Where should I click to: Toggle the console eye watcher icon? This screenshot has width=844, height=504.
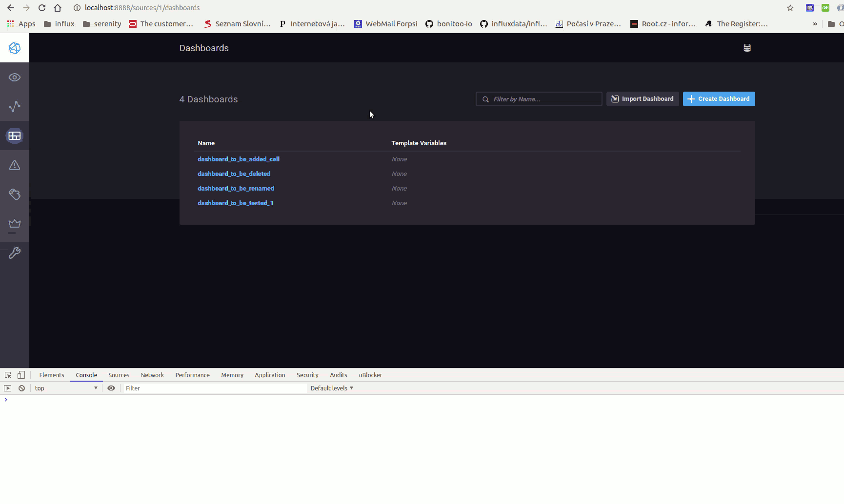tap(111, 388)
